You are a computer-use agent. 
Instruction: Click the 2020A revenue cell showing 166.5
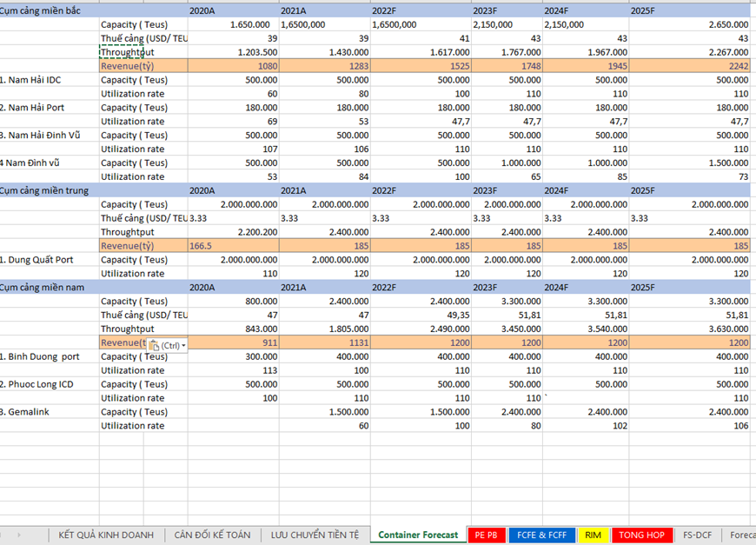point(233,246)
